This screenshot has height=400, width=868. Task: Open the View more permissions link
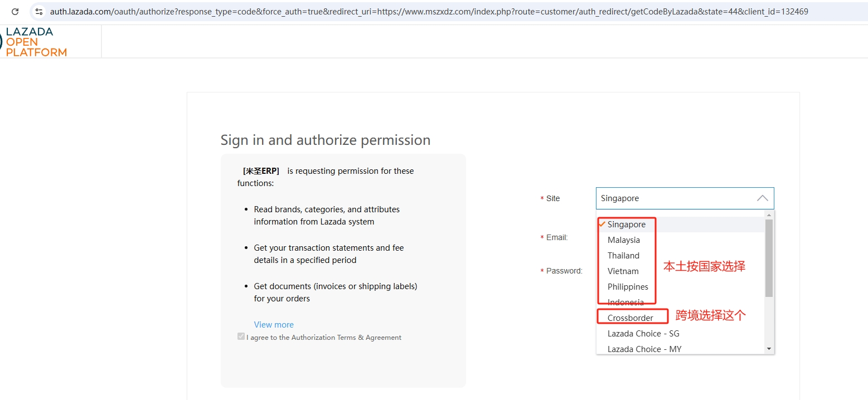273,325
